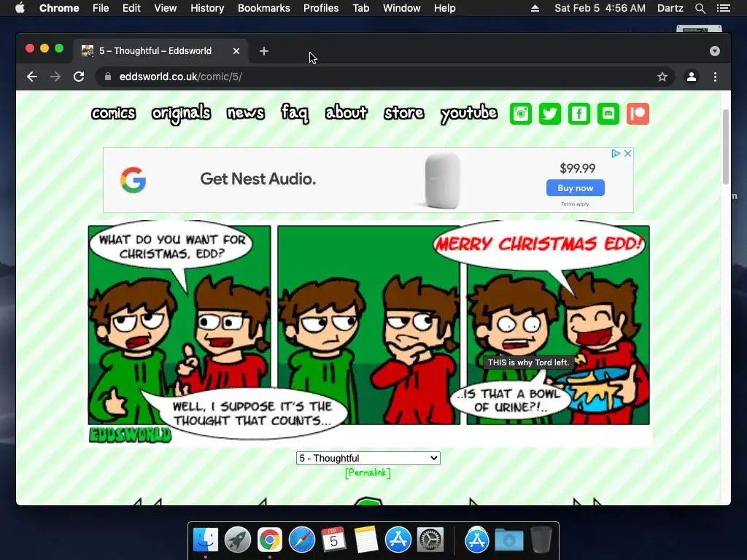Open the tab search dropdown arrow
747x560 pixels.
[x=715, y=51]
